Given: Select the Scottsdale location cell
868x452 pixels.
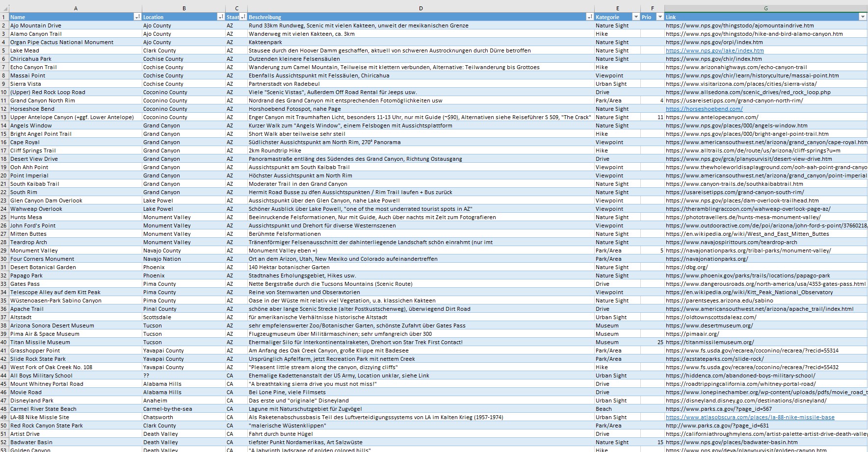Looking at the screenshot, I should tap(184, 317).
